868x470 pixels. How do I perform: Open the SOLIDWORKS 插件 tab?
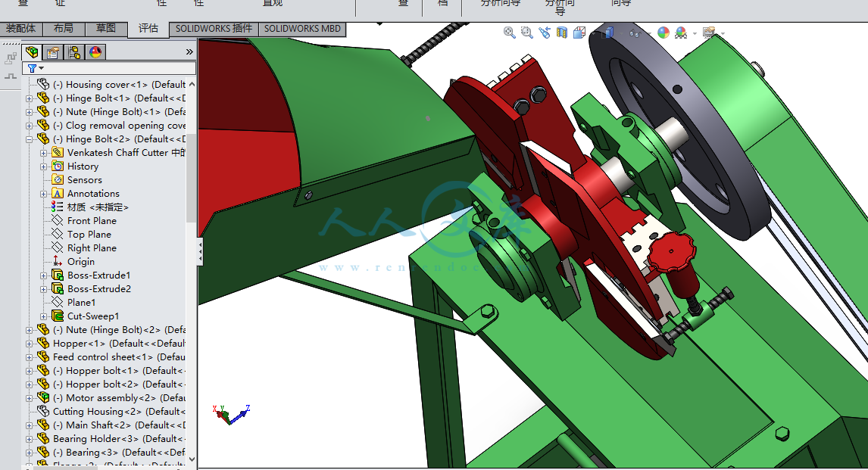point(214,29)
